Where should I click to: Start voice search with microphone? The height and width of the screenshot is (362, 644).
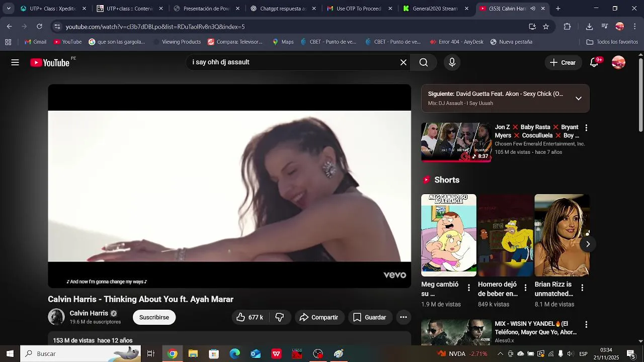point(452,62)
